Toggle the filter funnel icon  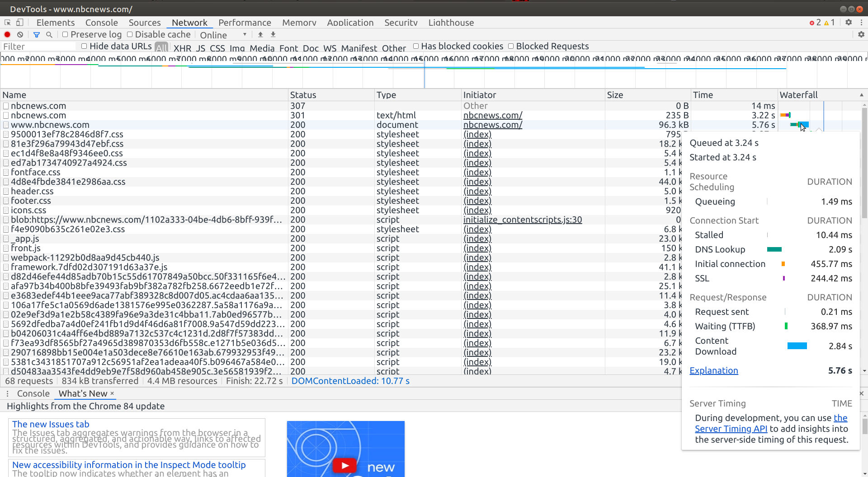pyautogui.click(x=37, y=34)
